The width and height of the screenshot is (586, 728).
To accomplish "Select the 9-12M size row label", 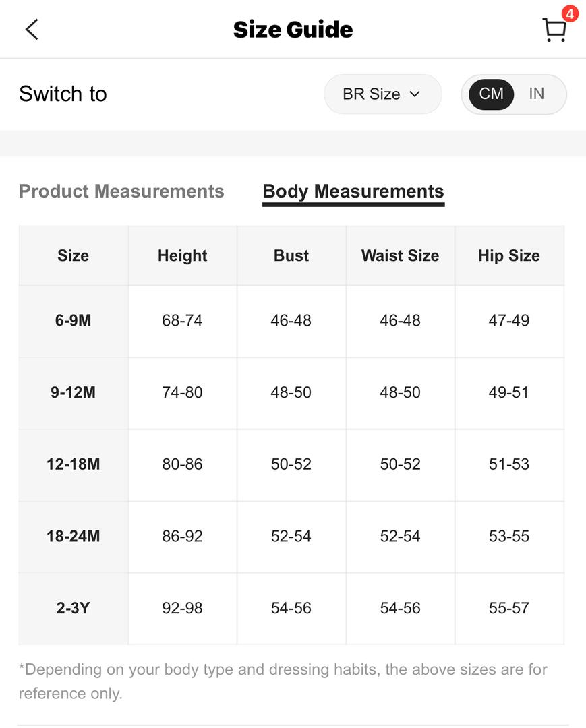I will point(74,392).
